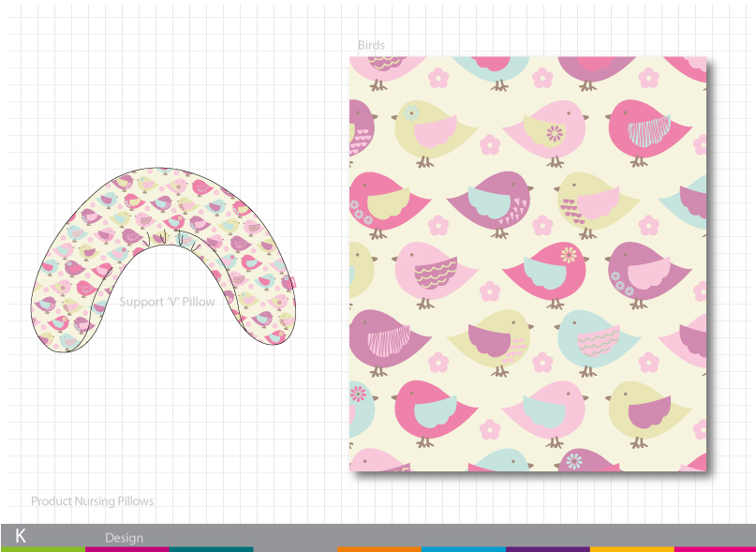
Task: Pick the orange color strip in footer
Action: pyautogui.click(x=378, y=549)
